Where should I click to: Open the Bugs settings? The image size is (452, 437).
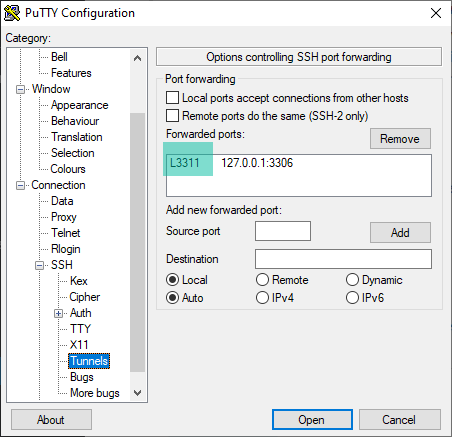[x=82, y=377]
